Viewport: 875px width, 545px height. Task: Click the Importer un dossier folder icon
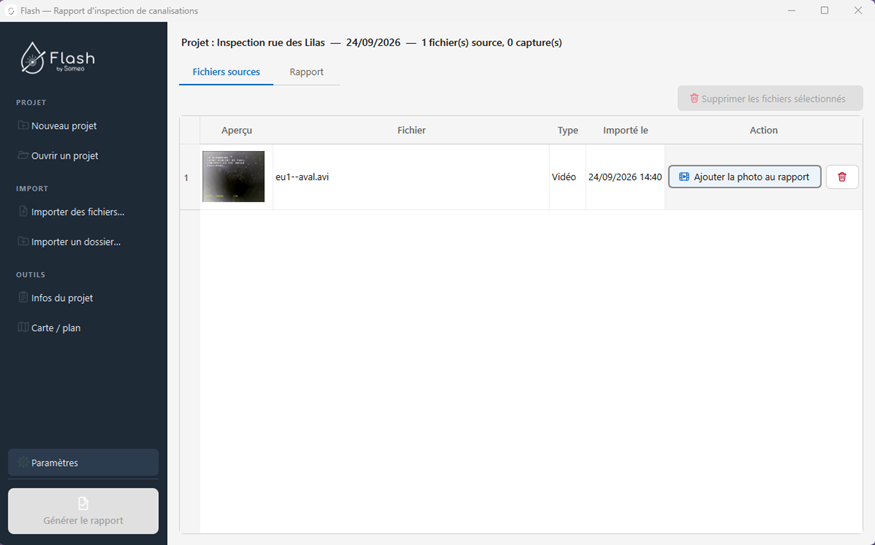click(23, 242)
